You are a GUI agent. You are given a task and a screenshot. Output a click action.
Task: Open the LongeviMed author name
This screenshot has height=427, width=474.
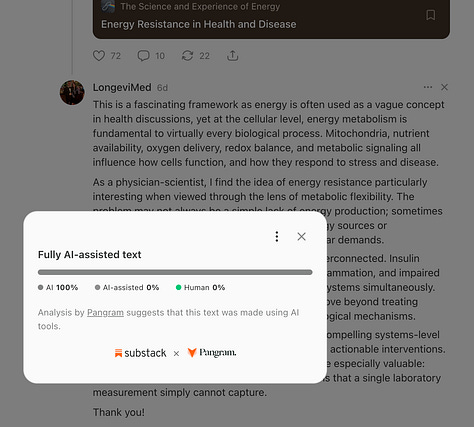click(x=122, y=87)
